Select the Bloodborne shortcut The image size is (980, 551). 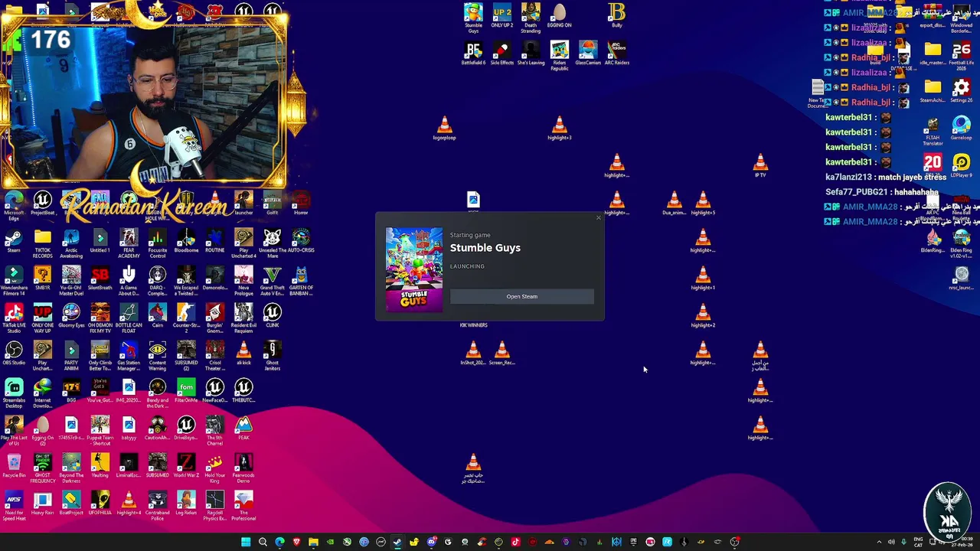click(186, 240)
